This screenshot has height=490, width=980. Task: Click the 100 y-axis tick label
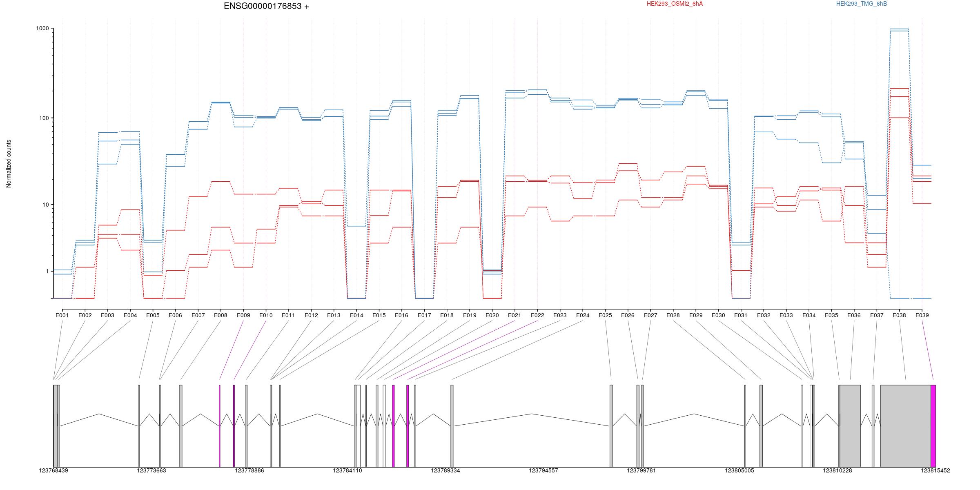point(44,118)
